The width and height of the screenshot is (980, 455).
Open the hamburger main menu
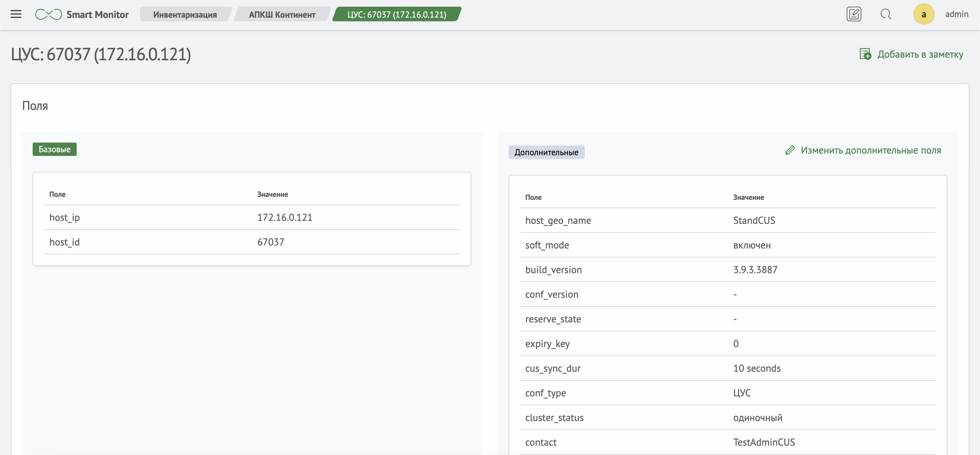point(16,14)
